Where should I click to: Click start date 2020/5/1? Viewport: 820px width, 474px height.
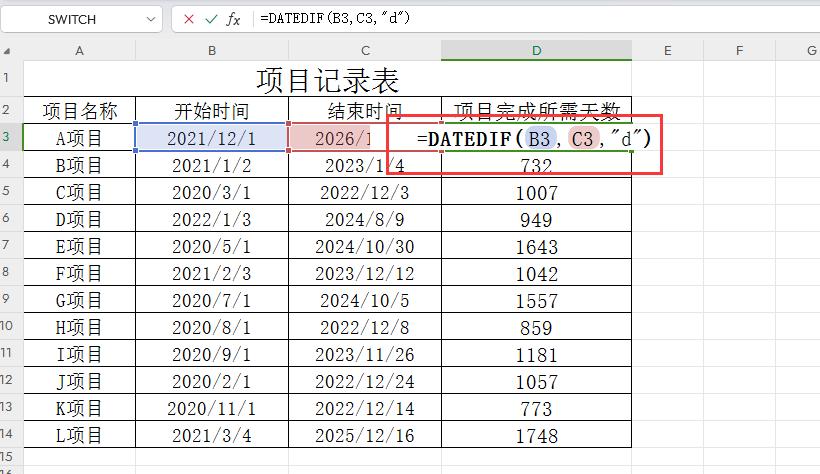point(212,246)
